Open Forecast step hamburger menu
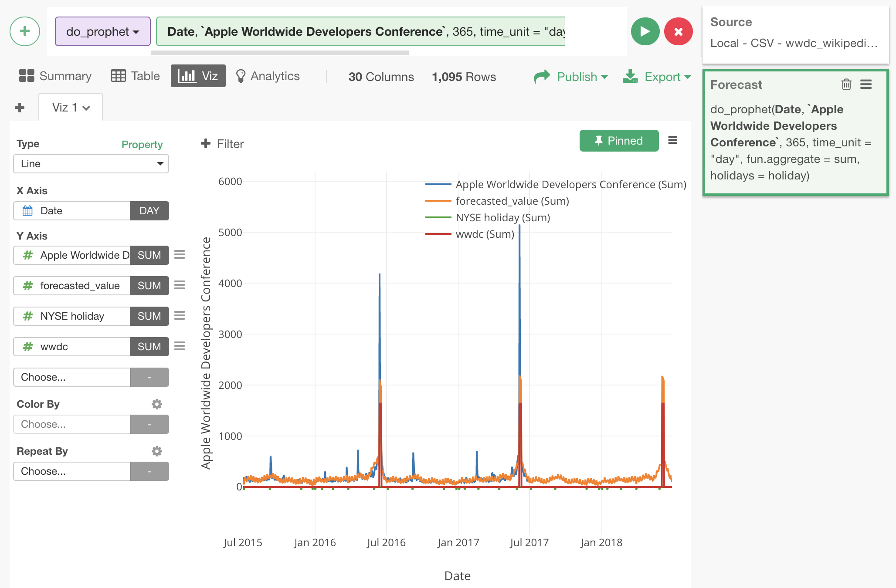The height and width of the screenshot is (588, 896). [x=866, y=84]
